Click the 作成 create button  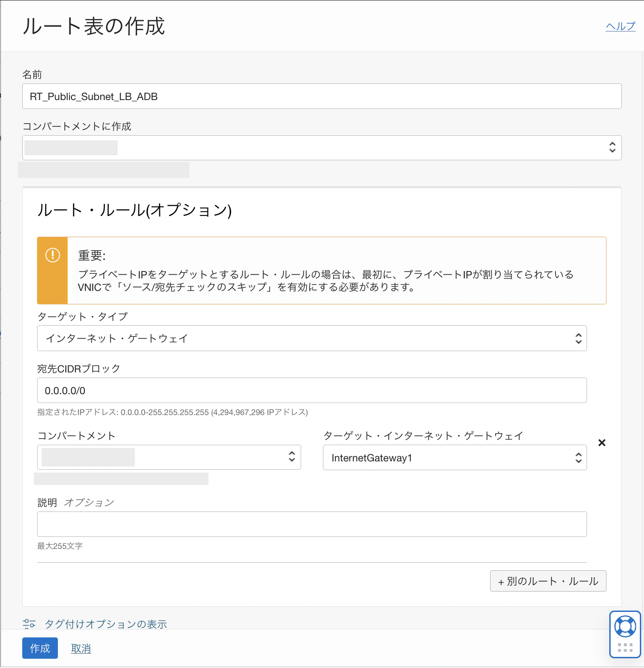[x=40, y=648]
